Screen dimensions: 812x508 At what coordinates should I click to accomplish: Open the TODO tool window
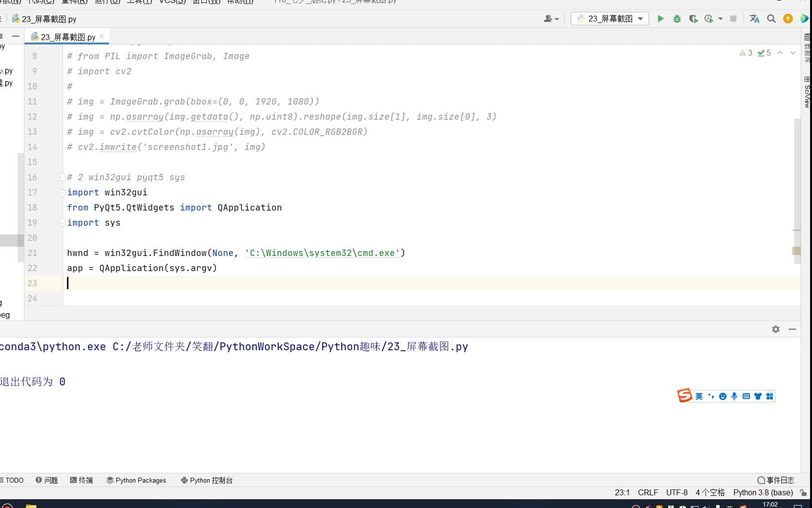12,480
